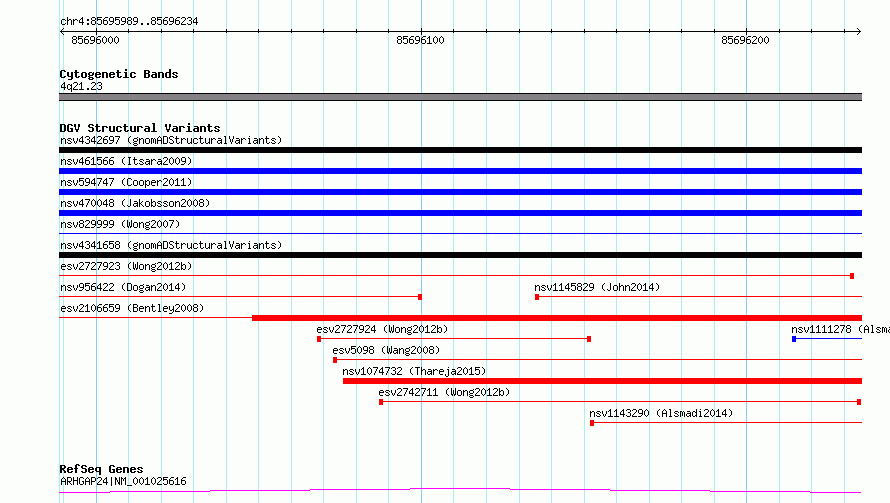890x503 pixels.
Task: Click the 85696000 ruler position label
Action: pyautogui.click(x=95, y=40)
